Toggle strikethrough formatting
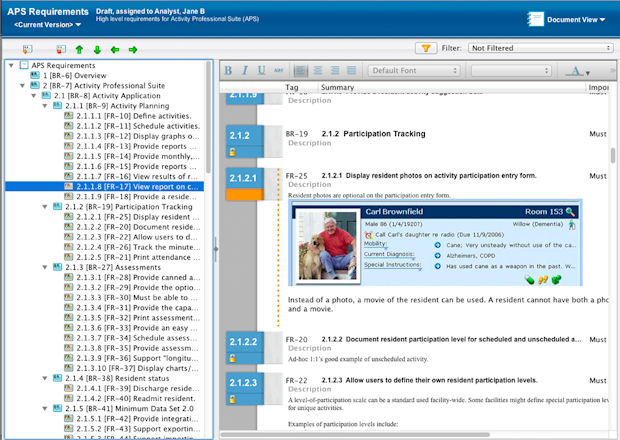The width and height of the screenshot is (620, 440). (278, 70)
